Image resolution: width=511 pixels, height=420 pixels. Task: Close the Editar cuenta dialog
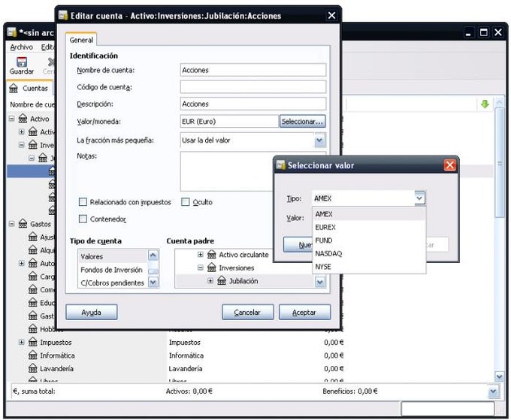point(331,15)
